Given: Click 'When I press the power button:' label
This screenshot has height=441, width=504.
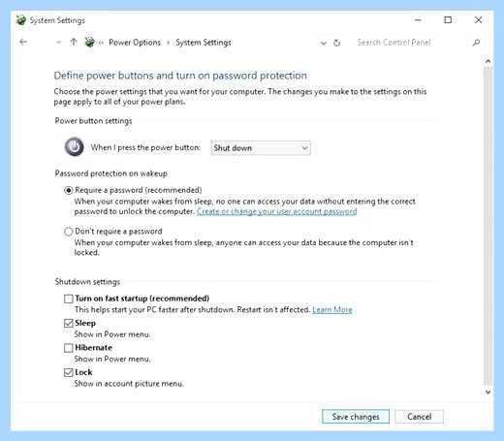Looking at the screenshot, I should pos(145,147).
